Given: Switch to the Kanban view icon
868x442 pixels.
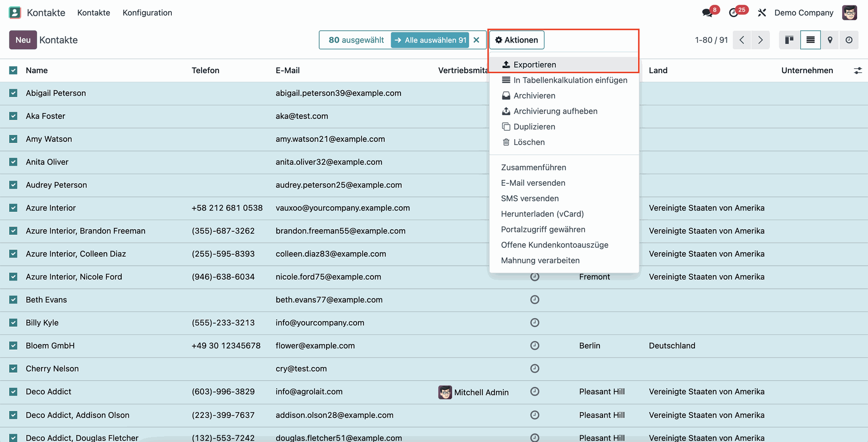Looking at the screenshot, I should click(x=789, y=40).
